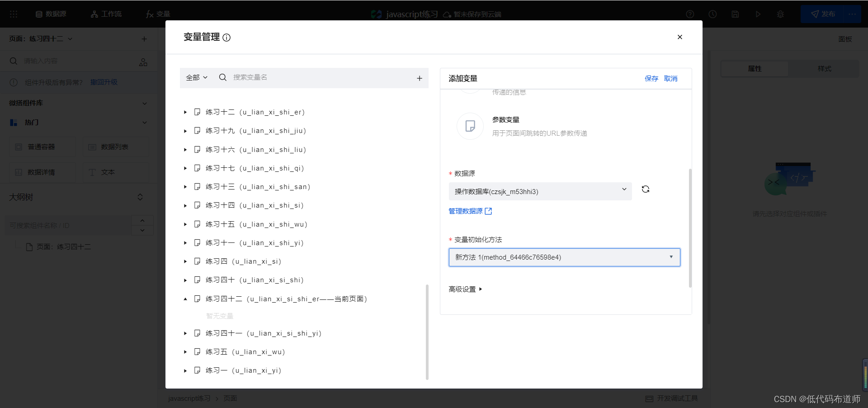The width and height of the screenshot is (868, 408).
Task: Pick the 数据列表 component
Action: click(x=116, y=147)
